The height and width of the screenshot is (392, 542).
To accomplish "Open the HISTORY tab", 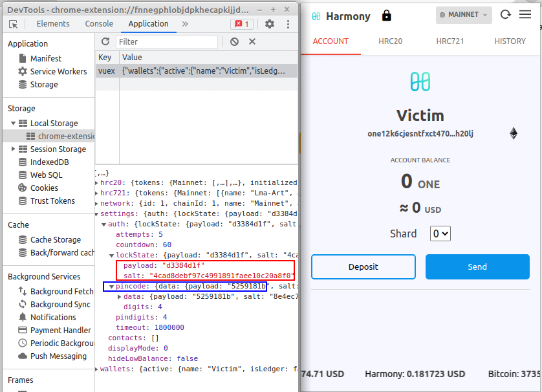I will [510, 41].
